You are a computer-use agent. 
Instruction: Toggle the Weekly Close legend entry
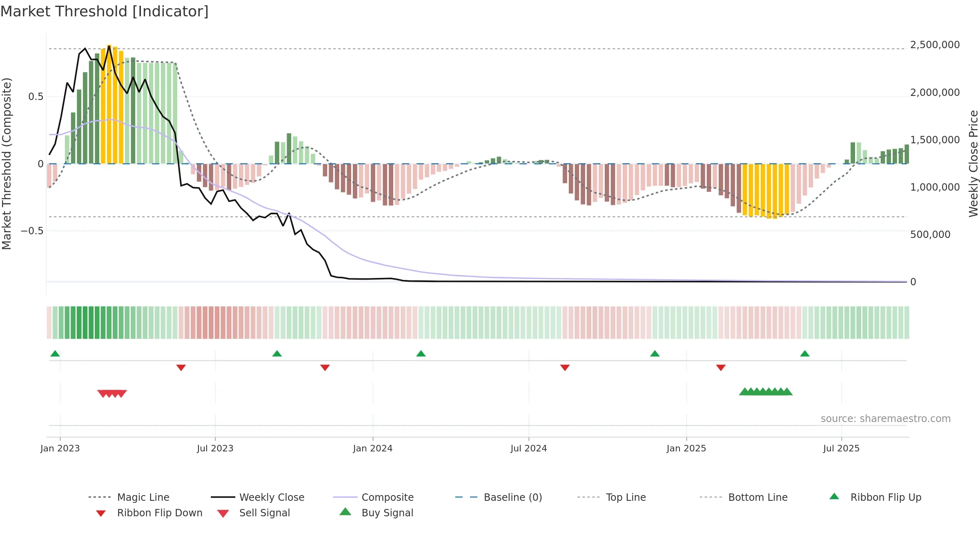coord(258,497)
